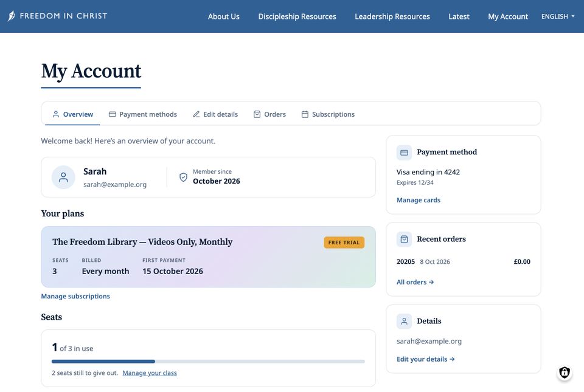This screenshot has width=584, height=392.
Task: Click the £0.00 order amount
Action: (x=522, y=261)
